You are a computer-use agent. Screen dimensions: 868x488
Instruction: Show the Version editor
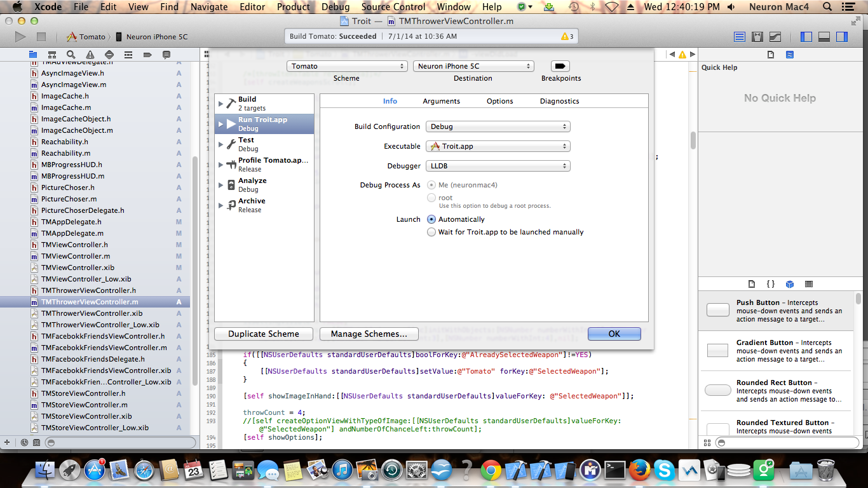click(x=775, y=37)
